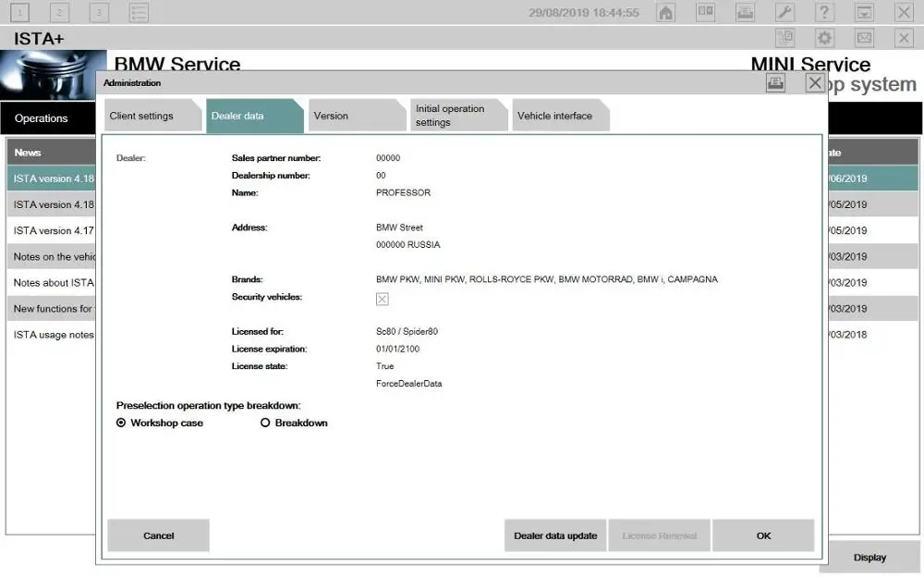Click the envelope icon in ISTA+ title row
924x578 pixels.
tap(864, 38)
